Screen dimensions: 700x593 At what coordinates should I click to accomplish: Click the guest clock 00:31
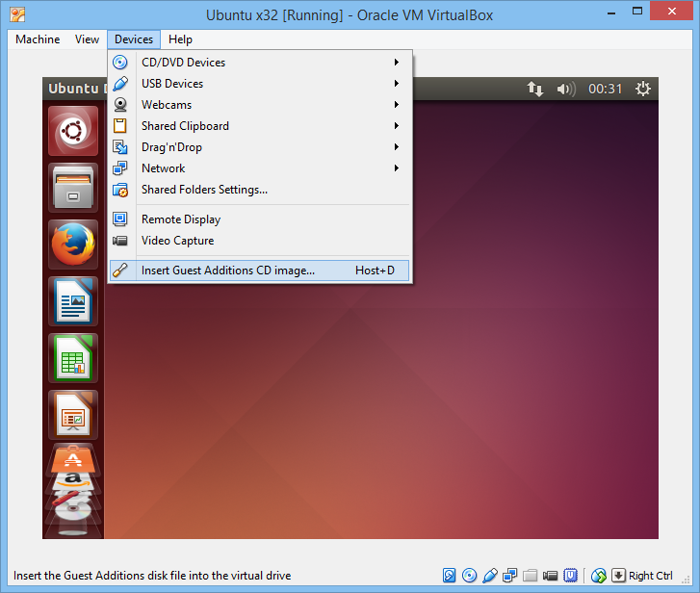point(605,89)
